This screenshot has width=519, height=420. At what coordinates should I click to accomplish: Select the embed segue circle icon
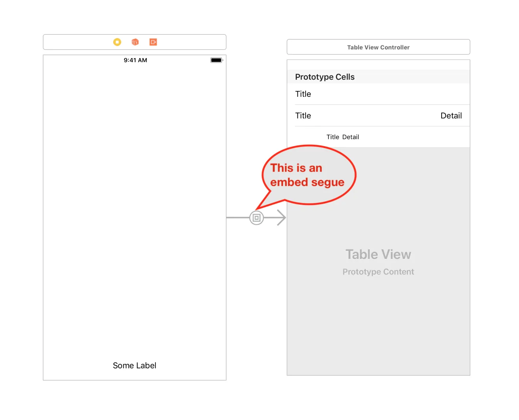(x=257, y=218)
